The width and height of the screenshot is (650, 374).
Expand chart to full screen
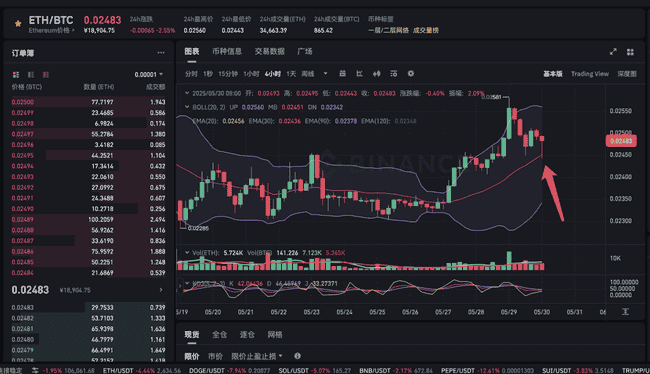613,52
